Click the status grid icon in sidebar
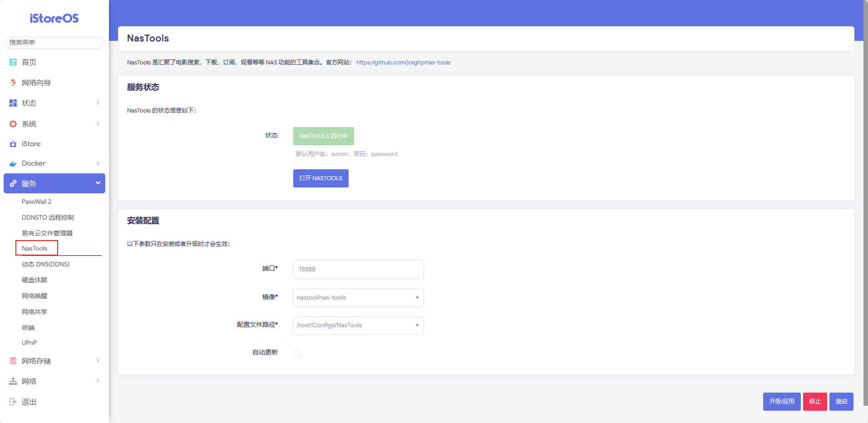The height and width of the screenshot is (423, 868). point(13,103)
